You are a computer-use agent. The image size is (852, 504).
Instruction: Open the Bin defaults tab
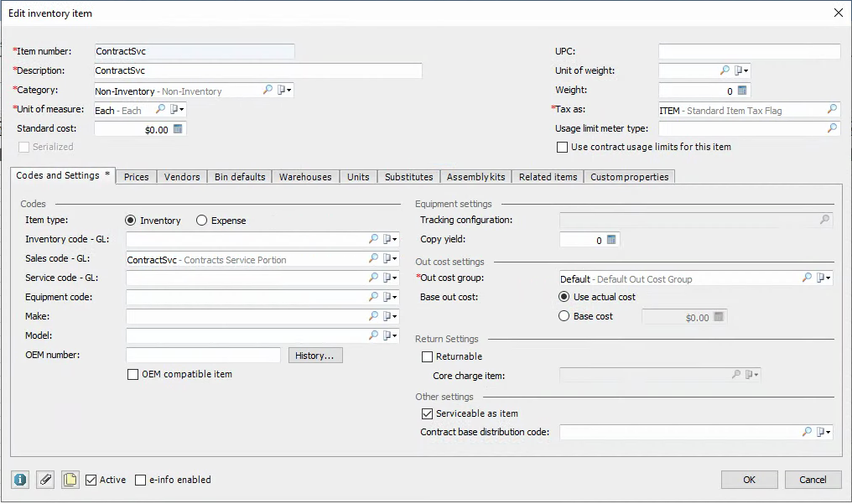(240, 177)
